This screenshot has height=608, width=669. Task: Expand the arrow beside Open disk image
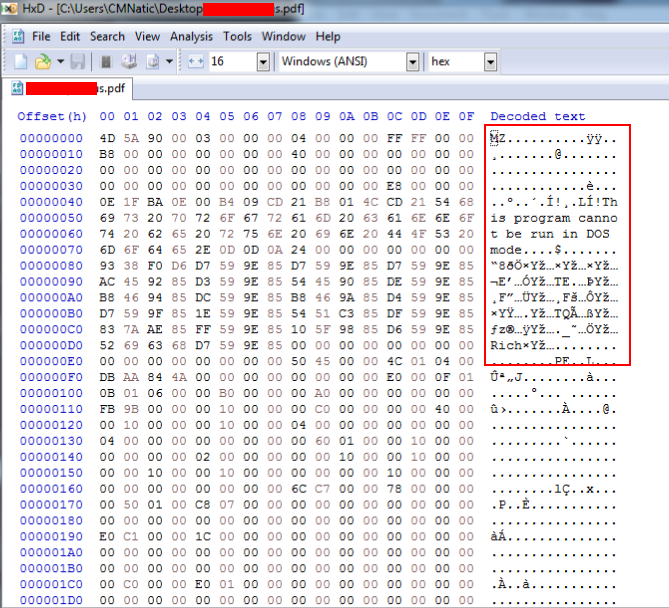tap(169, 62)
